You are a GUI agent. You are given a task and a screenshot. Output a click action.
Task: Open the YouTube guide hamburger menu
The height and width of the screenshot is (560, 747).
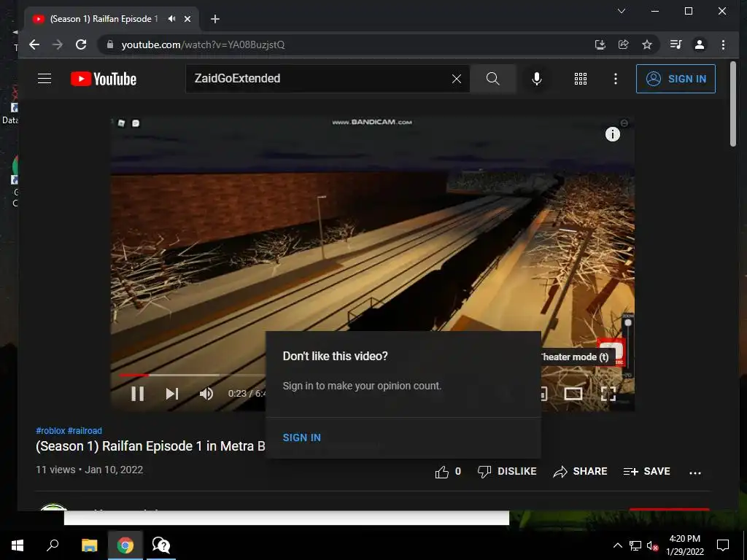tap(44, 79)
